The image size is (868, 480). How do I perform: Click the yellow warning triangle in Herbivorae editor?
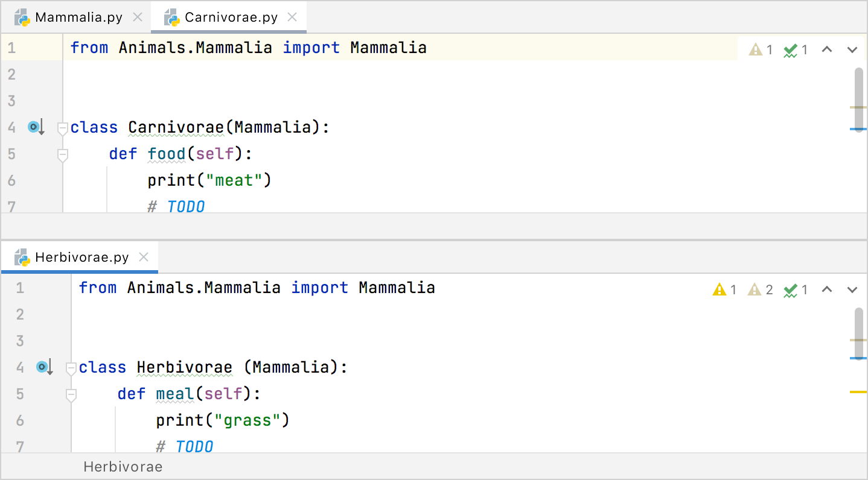click(724, 289)
